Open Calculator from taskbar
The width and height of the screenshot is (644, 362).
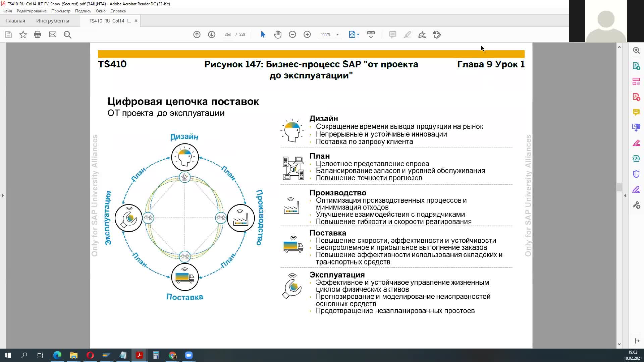click(x=156, y=355)
